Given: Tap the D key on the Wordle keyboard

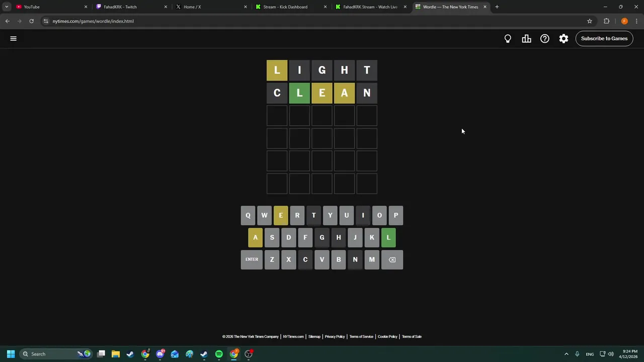Looking at the screenshot, I should [289, 237].
